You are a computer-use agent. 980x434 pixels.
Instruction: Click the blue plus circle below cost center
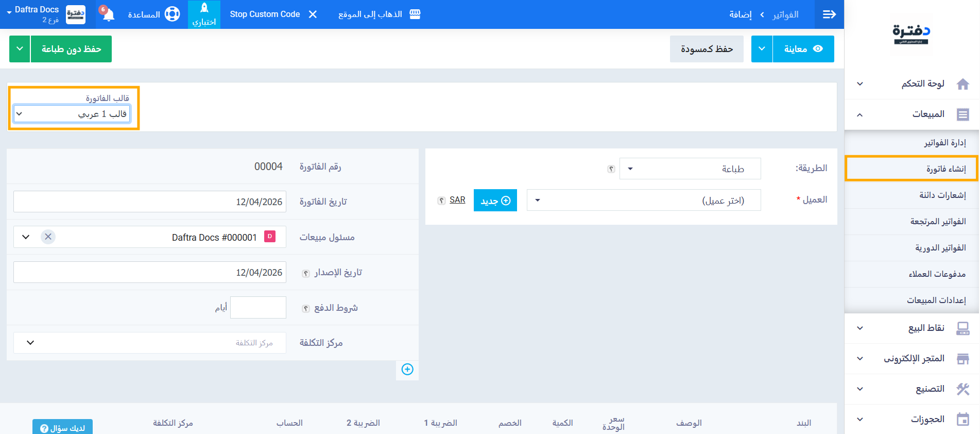coord(407,370)
